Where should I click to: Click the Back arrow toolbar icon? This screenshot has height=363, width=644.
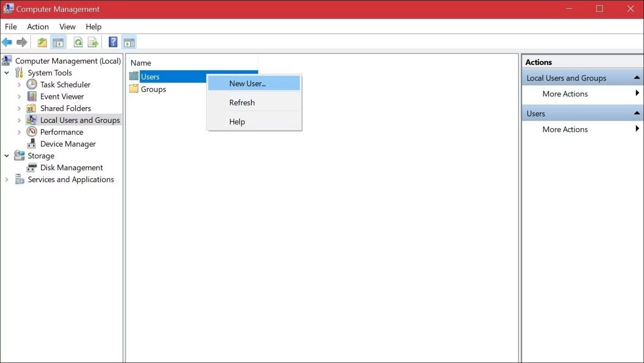7,42
